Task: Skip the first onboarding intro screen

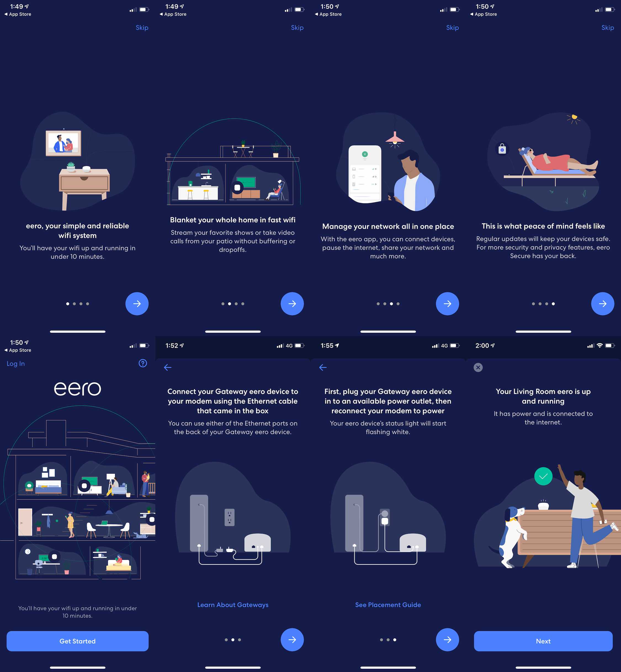Action: point(142,27)
